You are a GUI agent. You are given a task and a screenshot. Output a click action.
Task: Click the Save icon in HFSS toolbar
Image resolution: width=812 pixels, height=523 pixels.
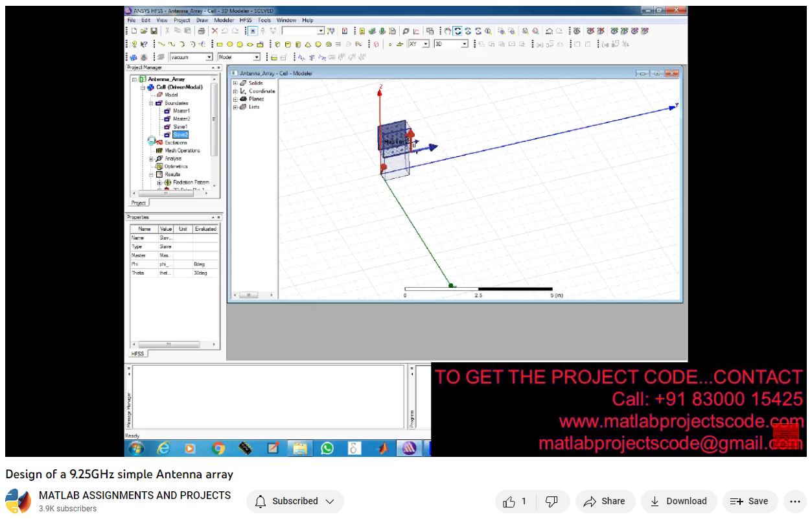[x=154, y=31]
